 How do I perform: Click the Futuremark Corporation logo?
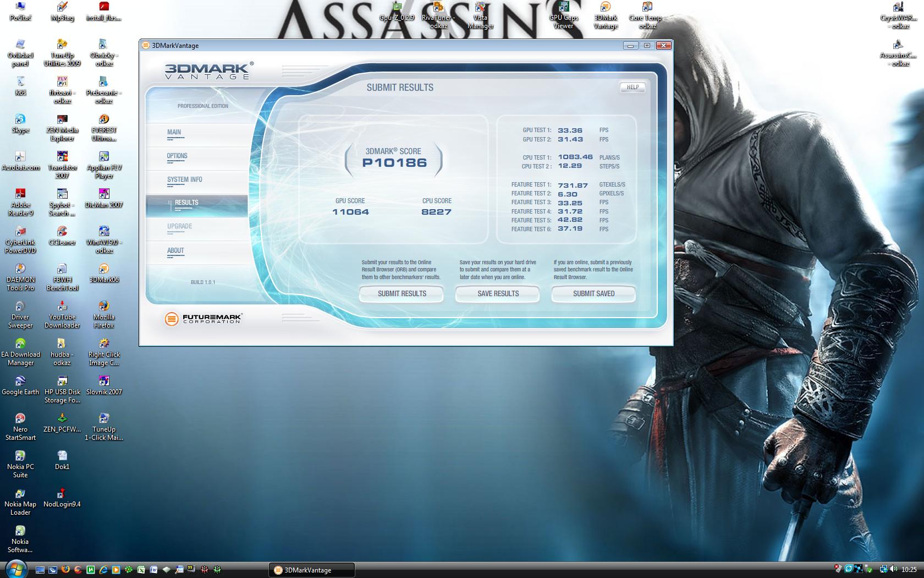tap(203, 318)
